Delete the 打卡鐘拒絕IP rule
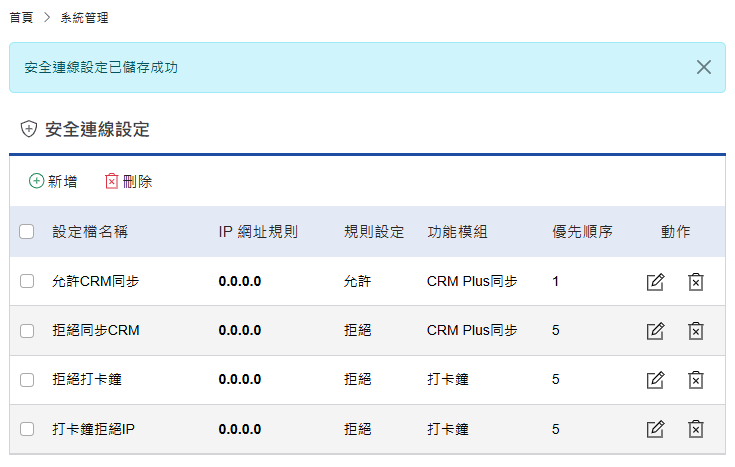Viewport: 735px width, 467px height. tap(696, 429)
